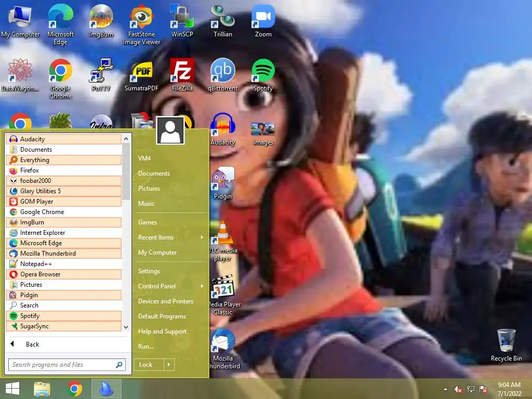Click the down arrow of programs list scrollbar
Viewport: 532px width, 399px height.
point(126,327)
